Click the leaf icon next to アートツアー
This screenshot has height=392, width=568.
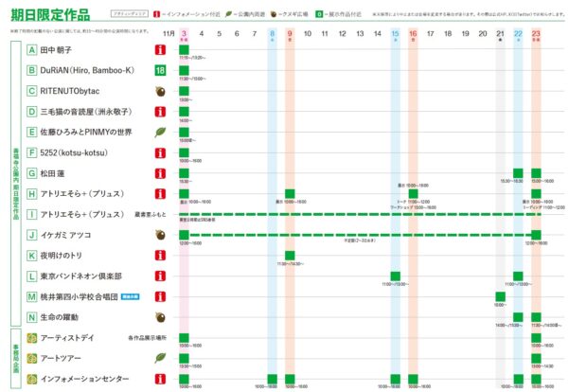coord(160,358)
